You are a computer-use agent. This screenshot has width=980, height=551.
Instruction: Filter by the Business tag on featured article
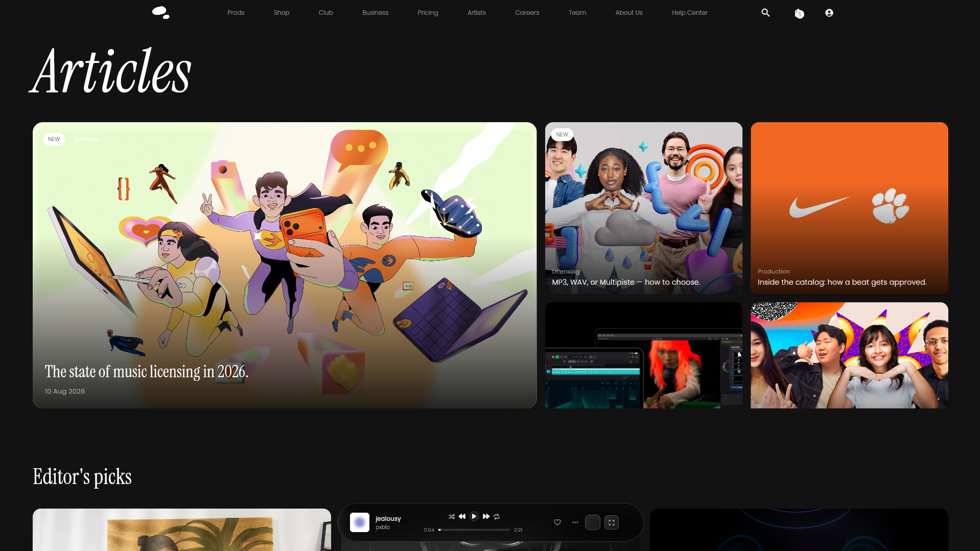(86, 139)
